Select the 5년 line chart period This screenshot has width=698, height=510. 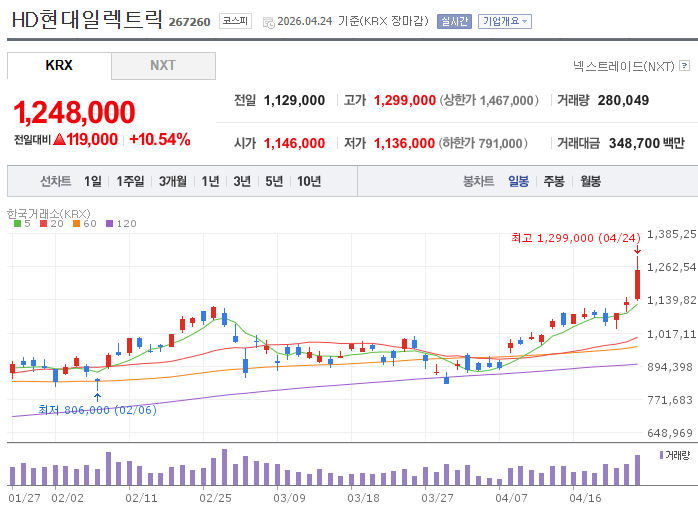coord(274,181)
